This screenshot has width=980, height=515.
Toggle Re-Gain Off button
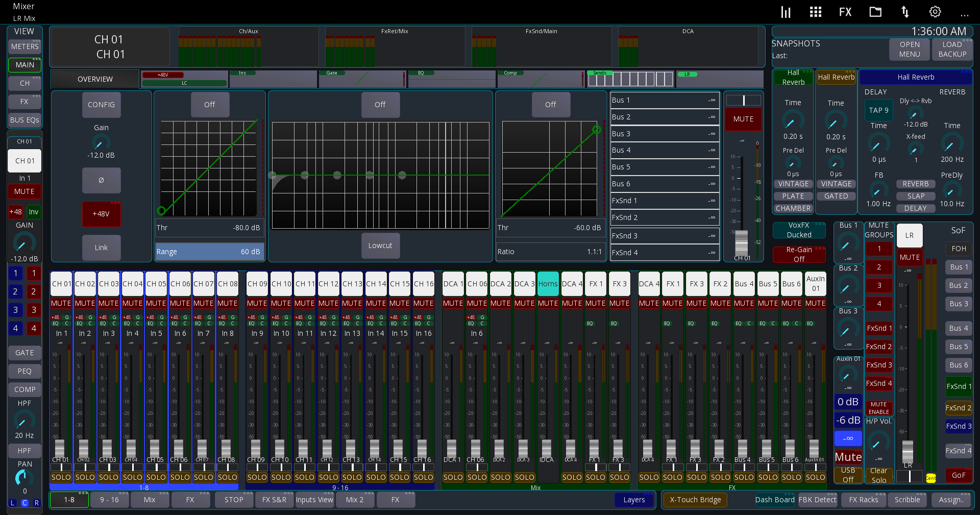(x=799, y=254)
